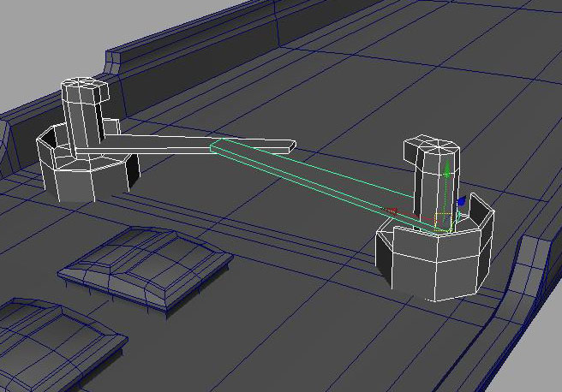Screen dimensions: 562x392
Task: Select the top cap of the left post
Action: (x=86, y=90)
